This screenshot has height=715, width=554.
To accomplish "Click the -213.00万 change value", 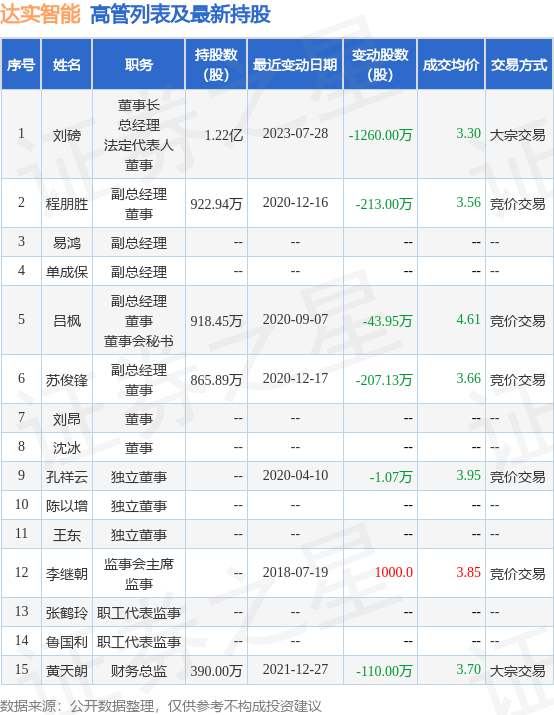I will click(x=384, y=203).
